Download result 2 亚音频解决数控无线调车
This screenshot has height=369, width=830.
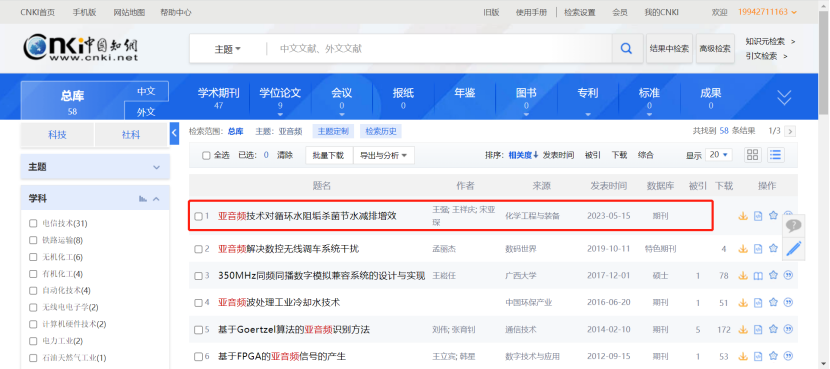pyautogui.click(x=743, y=248)
